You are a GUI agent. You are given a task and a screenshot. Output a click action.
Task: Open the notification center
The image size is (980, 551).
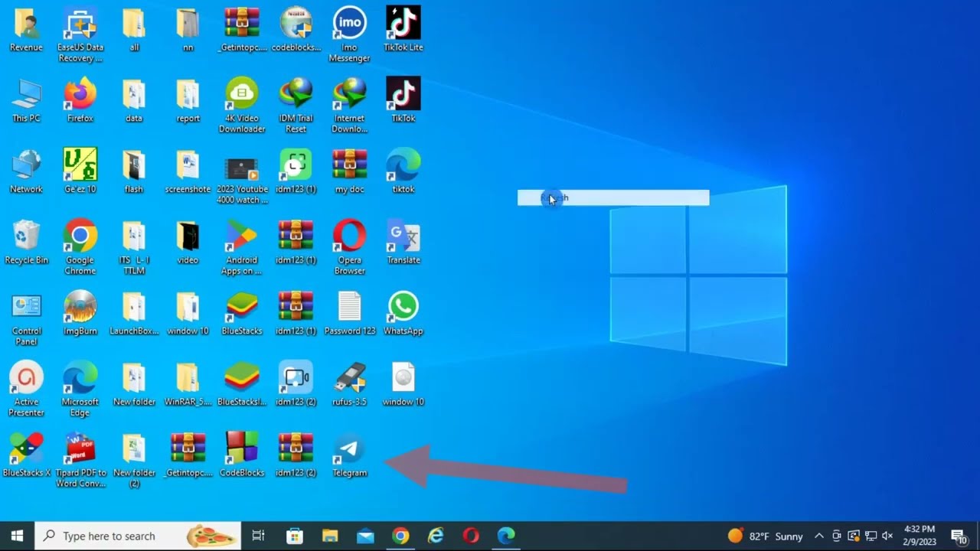[x=959, y=536]
